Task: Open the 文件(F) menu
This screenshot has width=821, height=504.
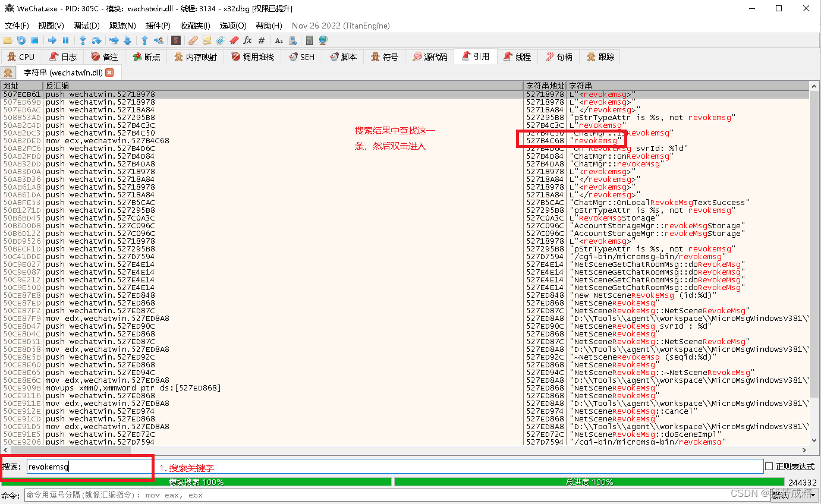Action: click(x=17, y=26)
